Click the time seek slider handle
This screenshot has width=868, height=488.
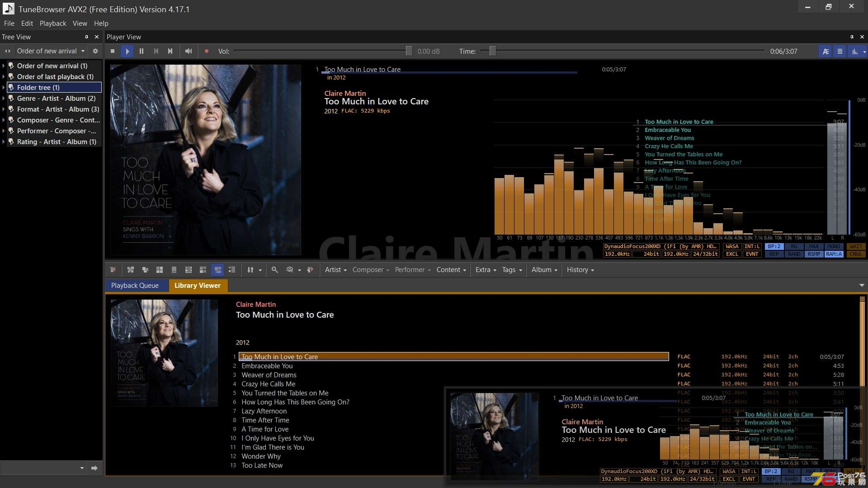[492, 51]
